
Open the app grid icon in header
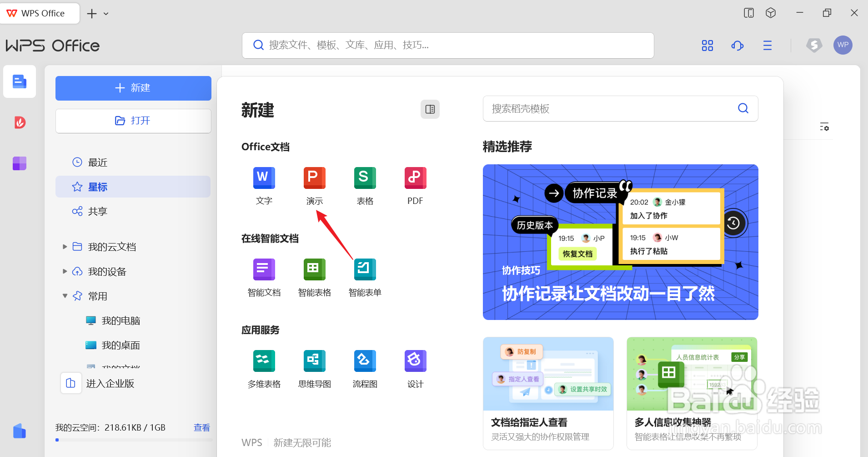[707, 46]
